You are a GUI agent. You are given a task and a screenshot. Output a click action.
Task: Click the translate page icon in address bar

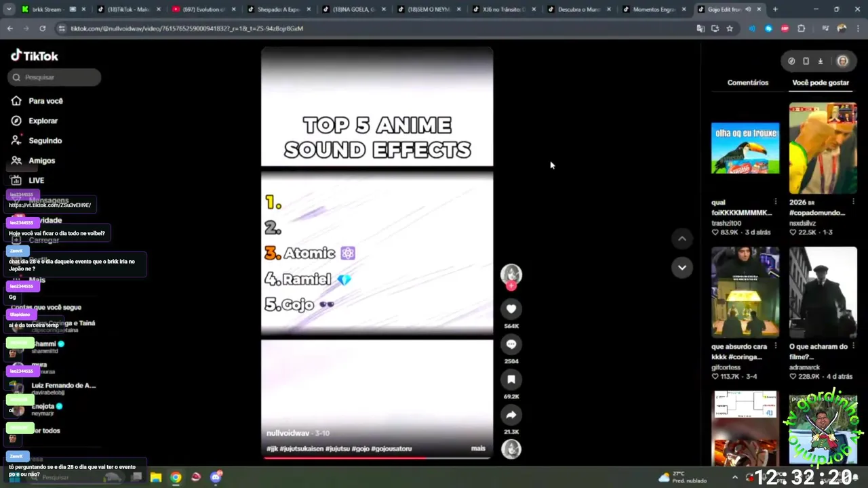coord(701,28)
